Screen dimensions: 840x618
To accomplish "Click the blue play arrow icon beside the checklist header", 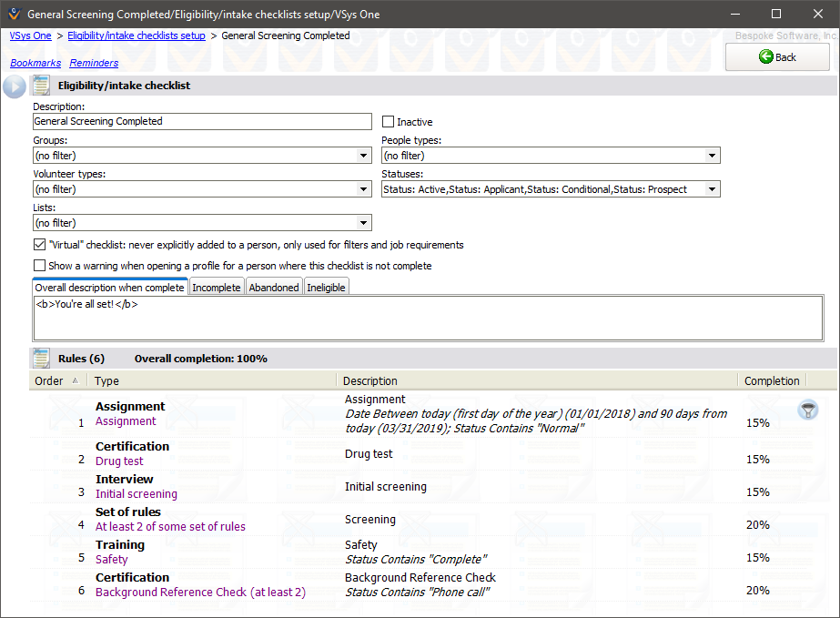I will [x=14, y=86].
